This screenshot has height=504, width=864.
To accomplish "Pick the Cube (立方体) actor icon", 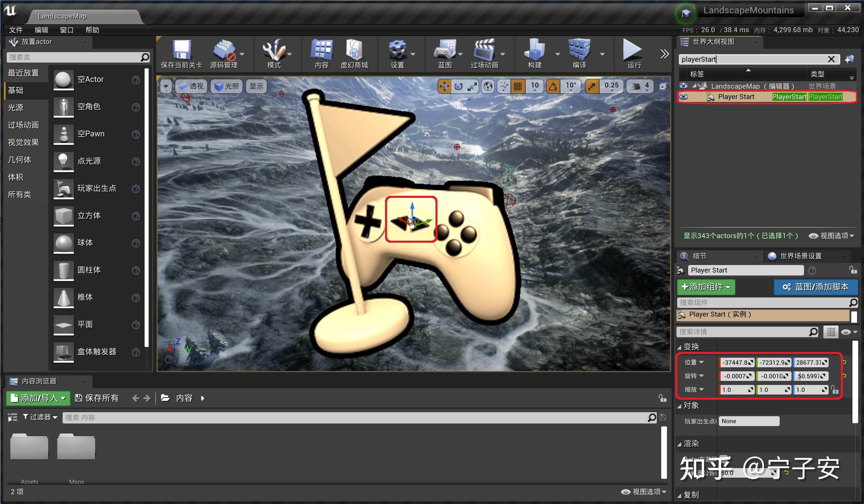I will click(63, 216).
